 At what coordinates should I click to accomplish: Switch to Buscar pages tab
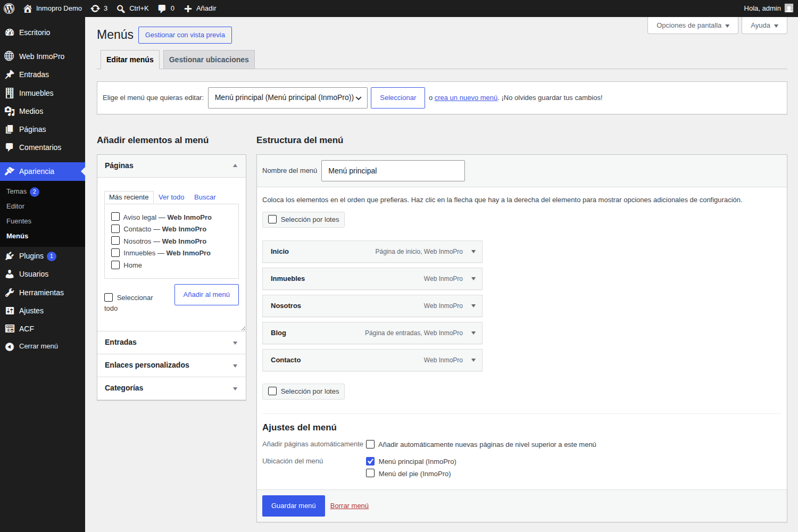point(205,197)
